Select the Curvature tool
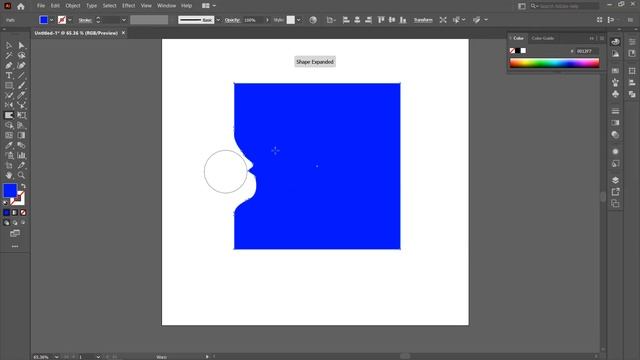Screen dimensions: 640x360 tap(21, 65)
